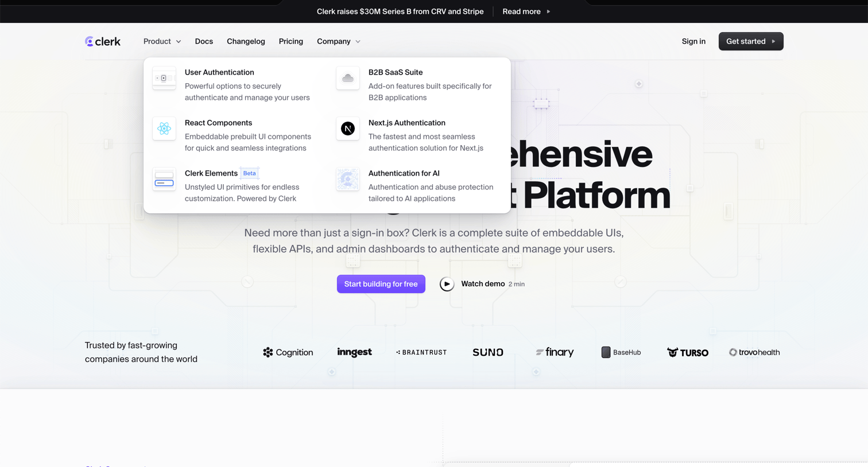Click the Clerk Elements icon in the menu
The height and width of the screenshot is (467, 868).
coord(164,179)
